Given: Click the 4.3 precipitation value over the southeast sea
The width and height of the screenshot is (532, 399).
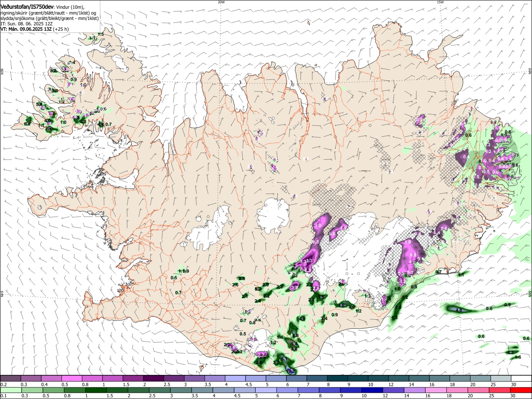Looking at the screenshot, I should point(511,352).
